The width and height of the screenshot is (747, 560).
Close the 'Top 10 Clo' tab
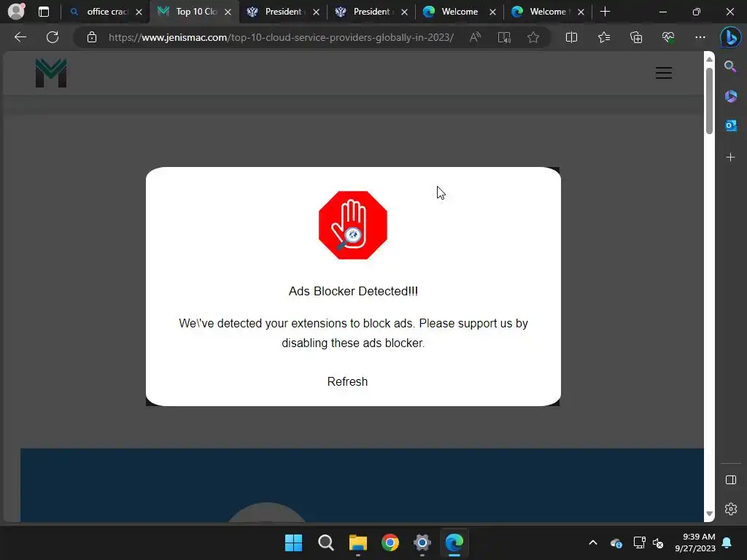point(228,12)
